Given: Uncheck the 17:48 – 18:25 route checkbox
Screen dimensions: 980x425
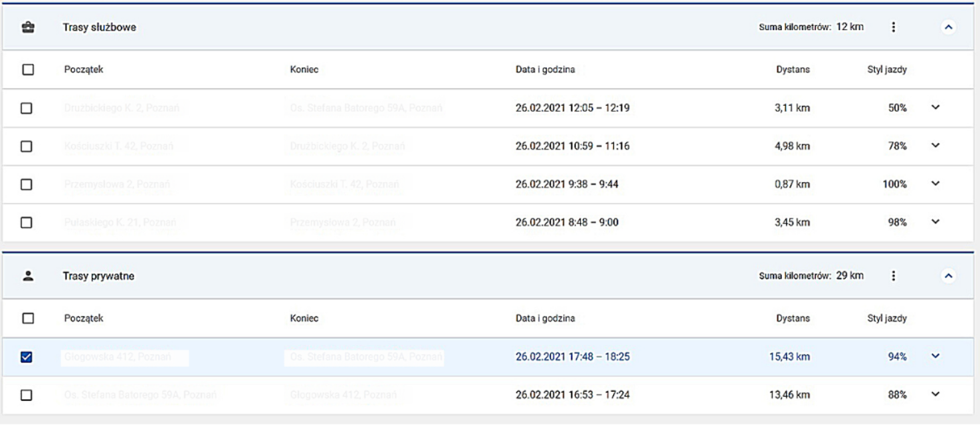Looking at the screenshot, I should coord(27,357).
